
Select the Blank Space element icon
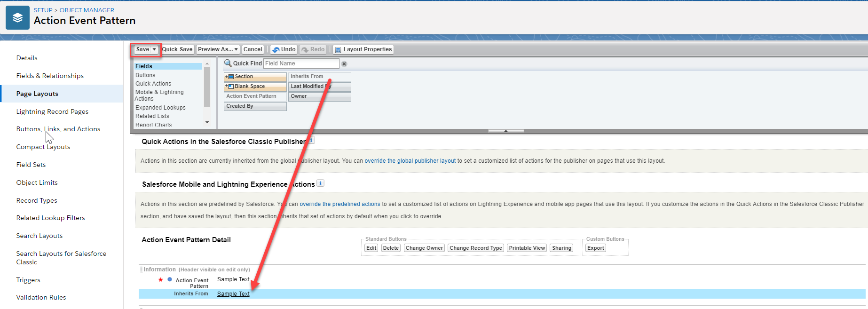pyautogui.click(x=230, y=87)
